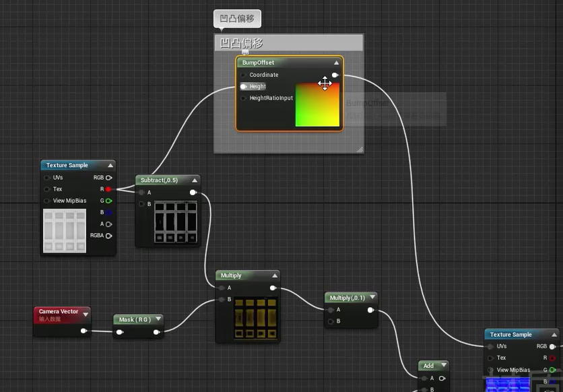Collapse the BumpOffset node preview arrow
Image resolution: width=563 pixels, height=392 pixels.
(x=337, y=63)
